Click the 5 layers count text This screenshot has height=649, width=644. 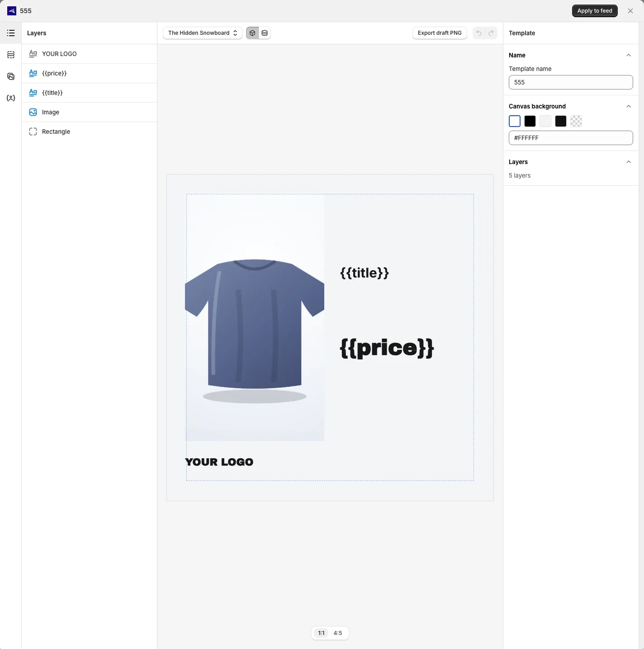tap(520, 175)
